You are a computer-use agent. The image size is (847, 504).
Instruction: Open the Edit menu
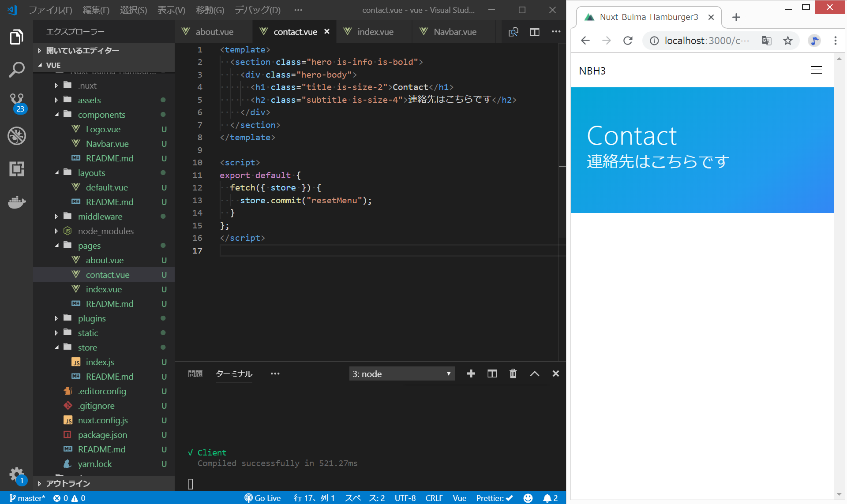[96, 10]
